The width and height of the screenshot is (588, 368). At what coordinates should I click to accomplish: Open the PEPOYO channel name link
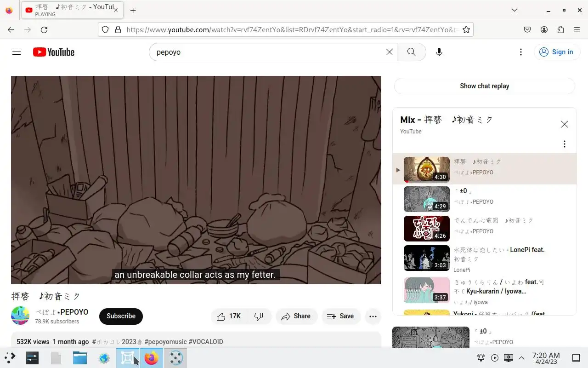coord(62,312)
